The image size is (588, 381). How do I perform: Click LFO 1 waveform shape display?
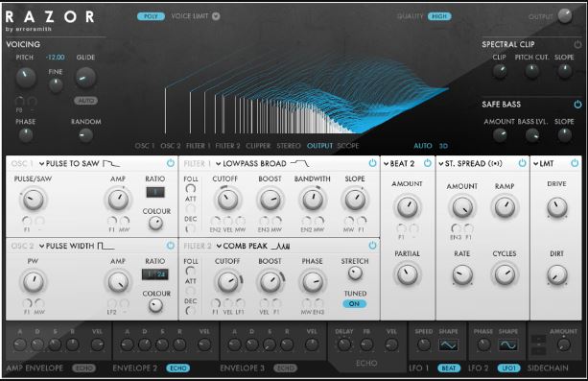[448, 345]
